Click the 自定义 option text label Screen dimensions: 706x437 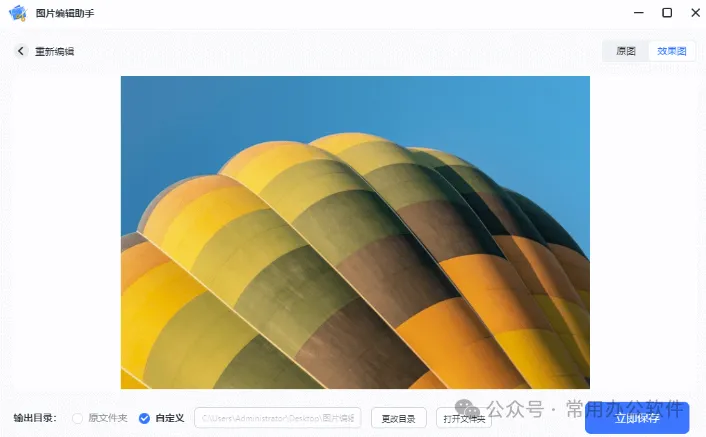[x=170, y=418]
